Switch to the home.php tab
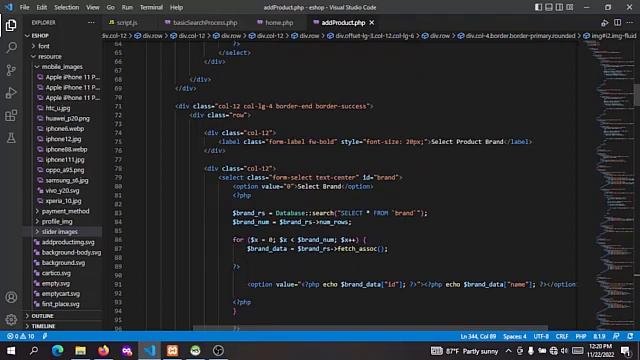 click(x=279, y=22)
